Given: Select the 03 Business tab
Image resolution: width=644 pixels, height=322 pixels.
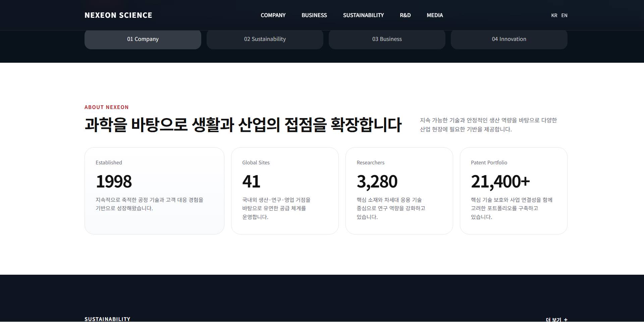Looking at the screenshot, I should 387,39.
